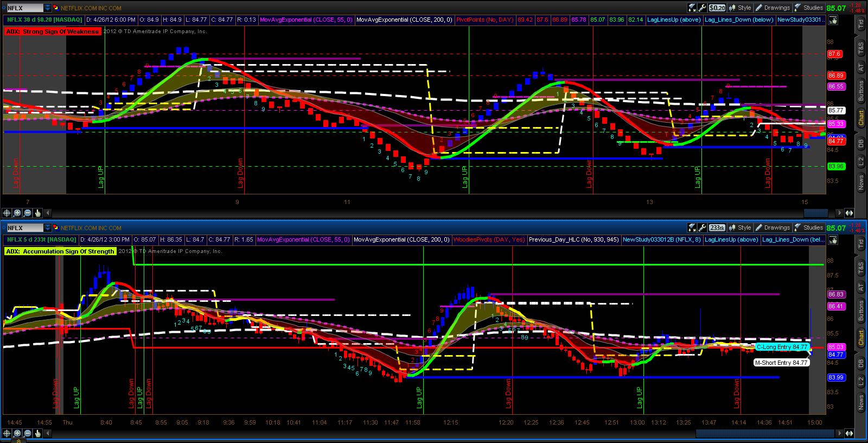
Task: Open AT side tab in top chart
Action: [x=861, y=68]
